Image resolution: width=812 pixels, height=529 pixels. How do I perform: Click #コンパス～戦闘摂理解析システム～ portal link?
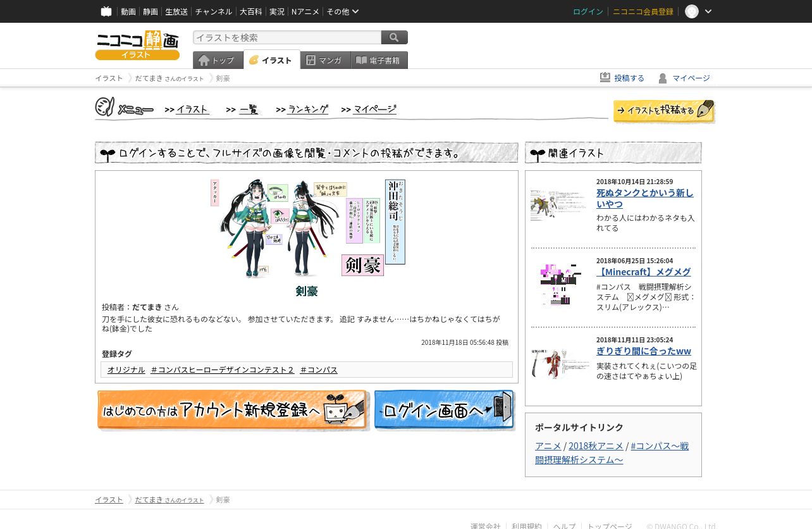pyautogui.click(x=612, y=452)
